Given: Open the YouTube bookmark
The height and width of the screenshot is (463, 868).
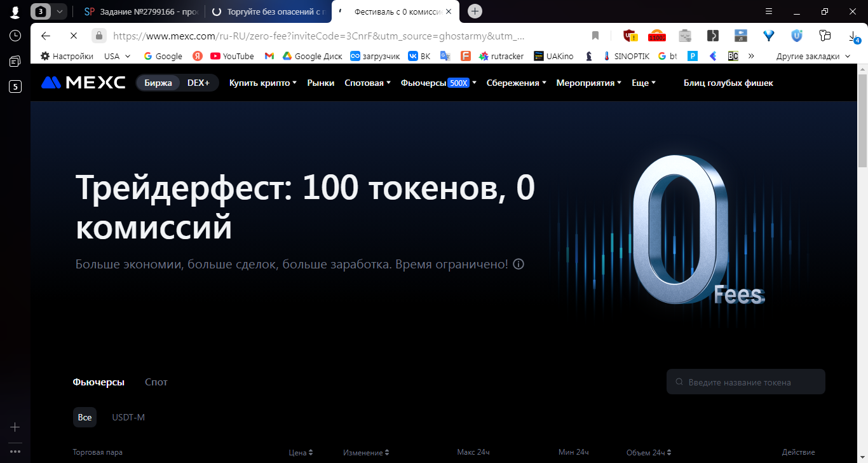Looking at the screenshot, I should (x=232, y=56).
